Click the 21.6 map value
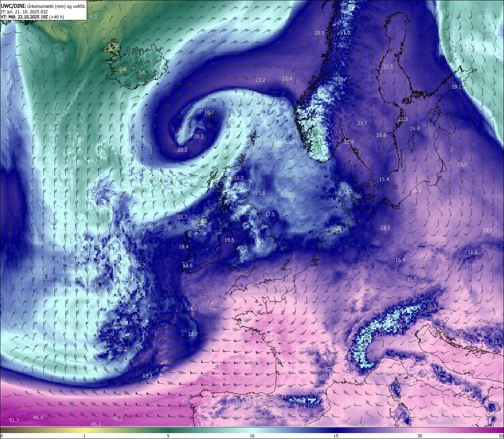Image resolution: width=504 pixels, height=439 pixels. (381, 135)
